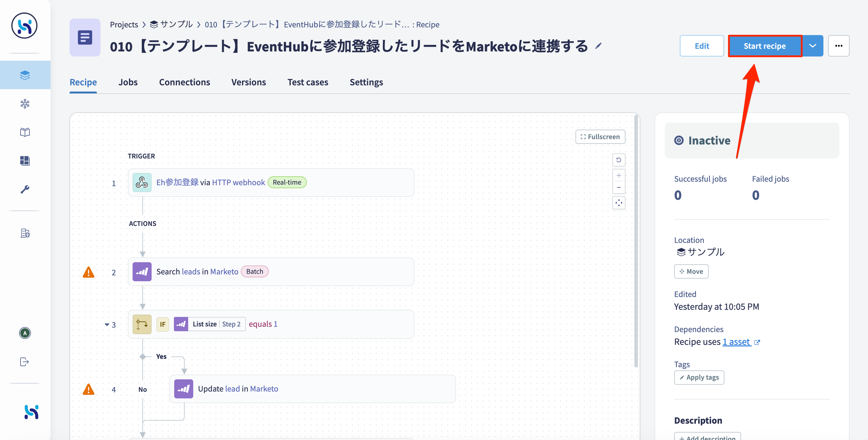Viewport: 868px width, 440px height.
Task: Open the Workato home logo
Action: coord(24,26)
